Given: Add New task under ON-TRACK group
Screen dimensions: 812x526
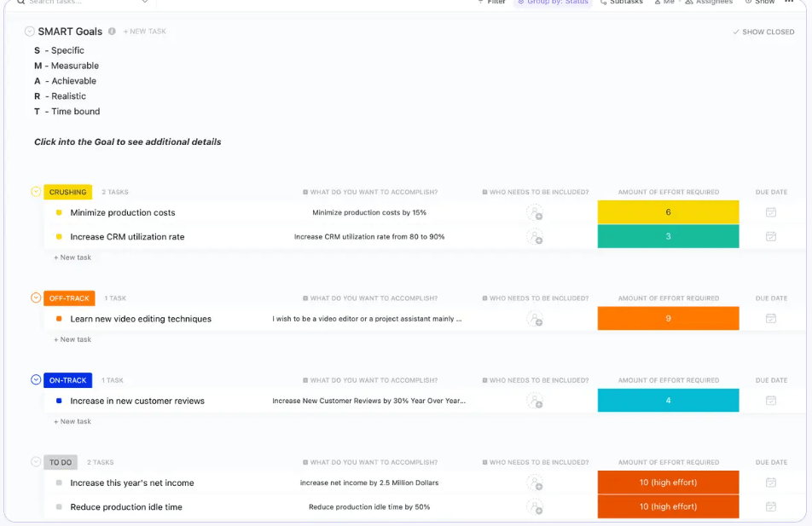Looking at the screenshot, I should pos(72,421).
